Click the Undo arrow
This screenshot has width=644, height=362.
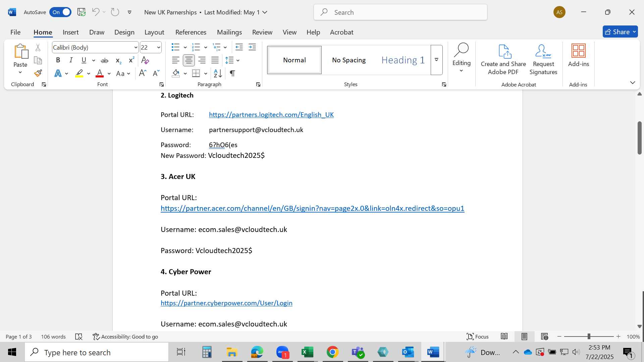[96, 12]
